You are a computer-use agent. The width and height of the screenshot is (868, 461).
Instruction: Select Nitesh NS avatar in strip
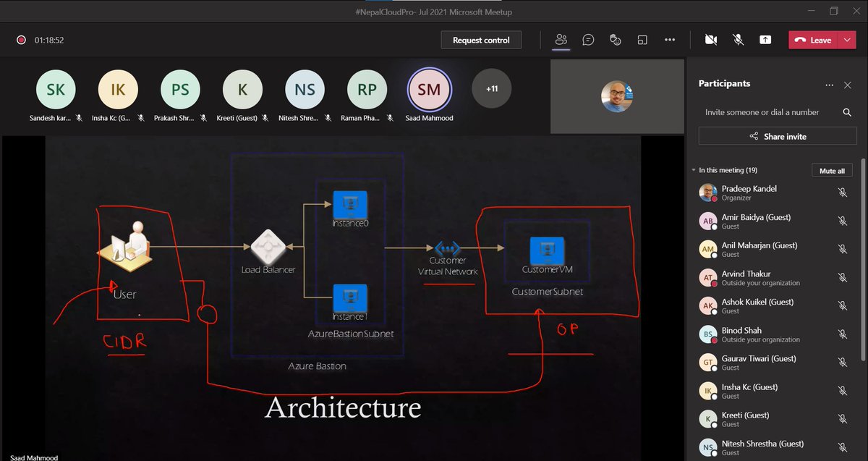tap(305, 89)
